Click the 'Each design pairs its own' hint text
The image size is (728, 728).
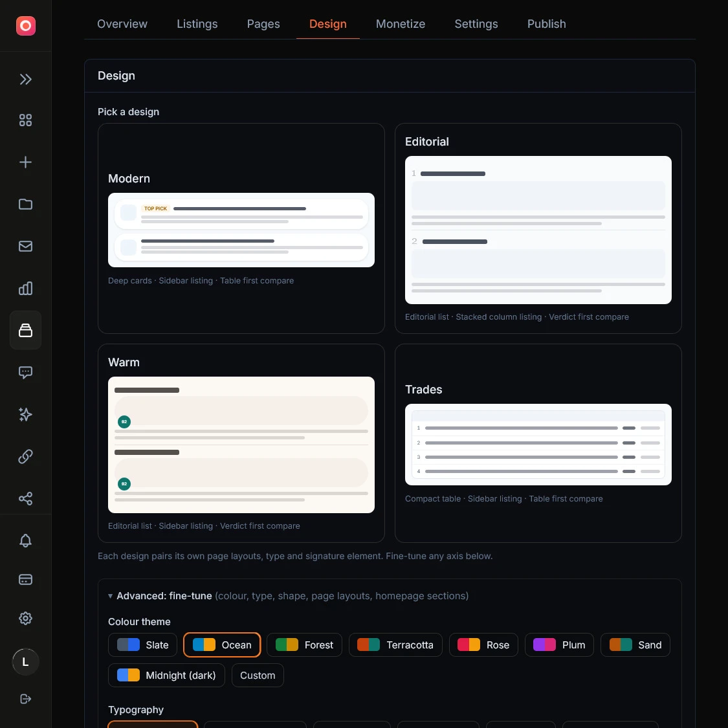point(295,556)
